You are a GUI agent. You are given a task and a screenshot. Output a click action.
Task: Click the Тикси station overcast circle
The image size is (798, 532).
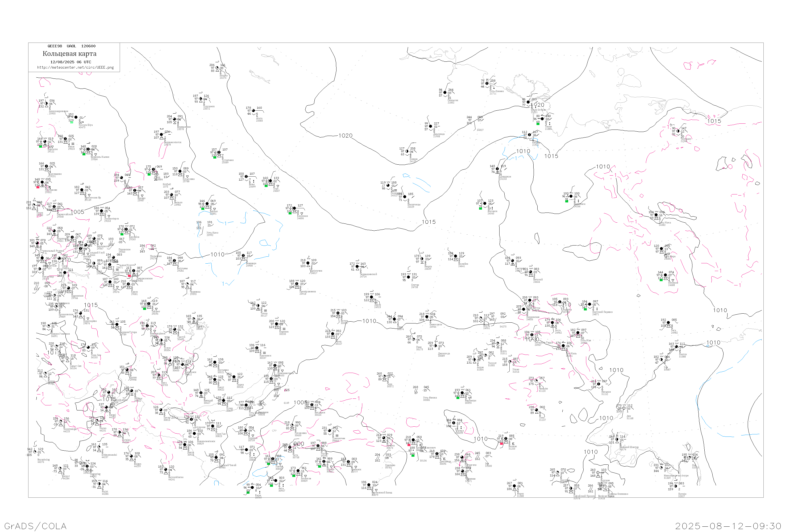542,119
